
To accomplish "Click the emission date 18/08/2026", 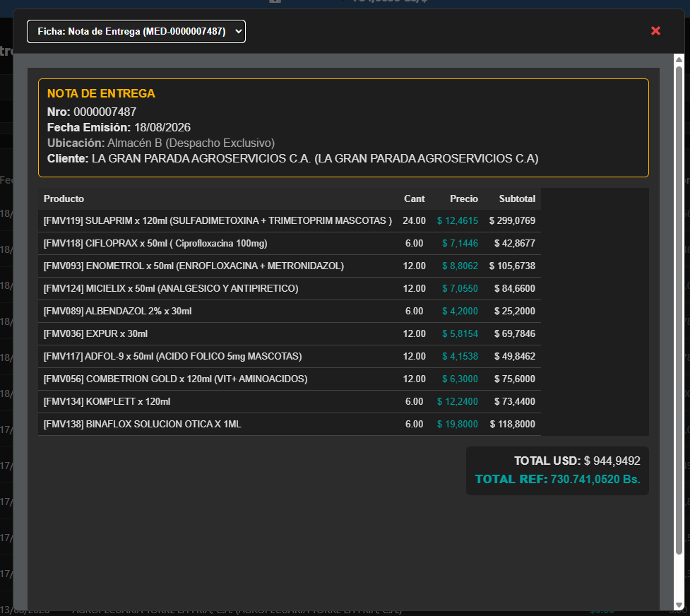I will 162,127.
